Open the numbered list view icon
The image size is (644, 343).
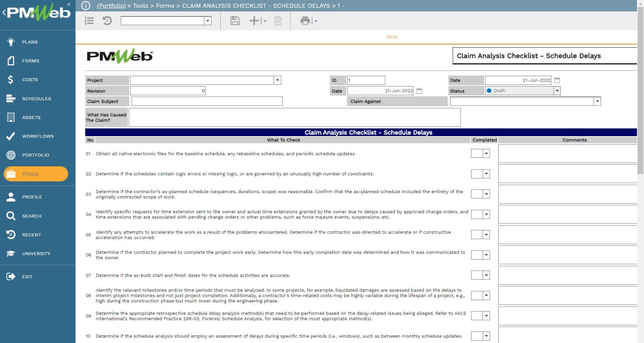point(89,21)
